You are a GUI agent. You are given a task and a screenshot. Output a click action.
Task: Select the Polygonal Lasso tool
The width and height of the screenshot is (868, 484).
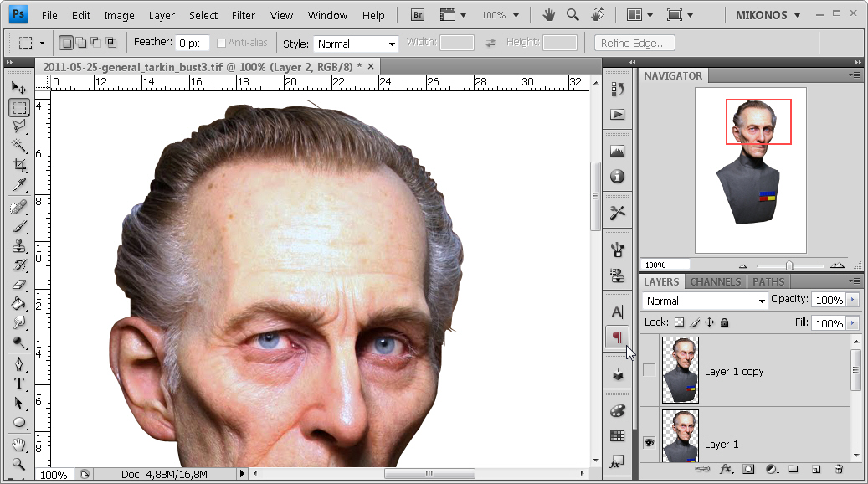pyautogui.click(x=19, y=126)
